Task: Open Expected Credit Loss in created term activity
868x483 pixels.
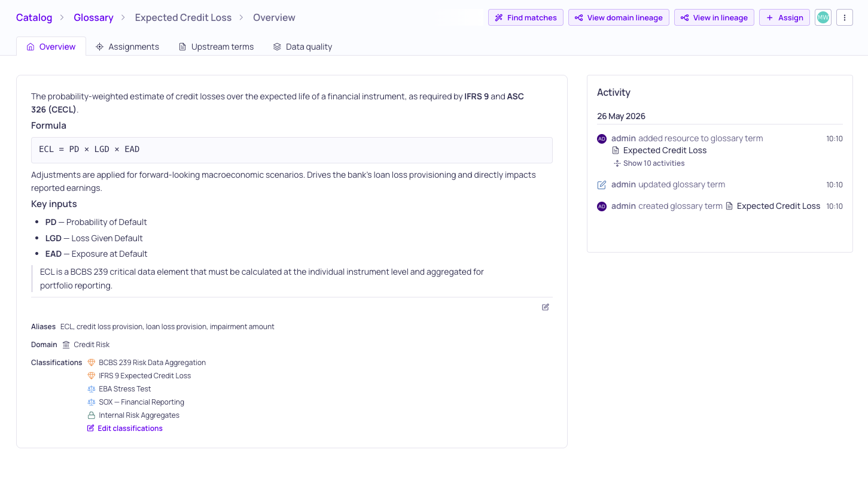Action: point(778,206)
